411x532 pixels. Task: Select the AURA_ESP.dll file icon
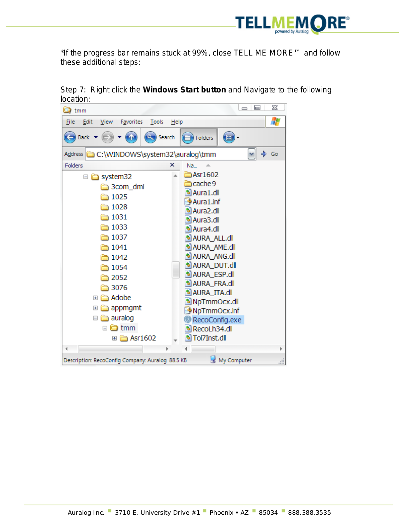[188, 274]
